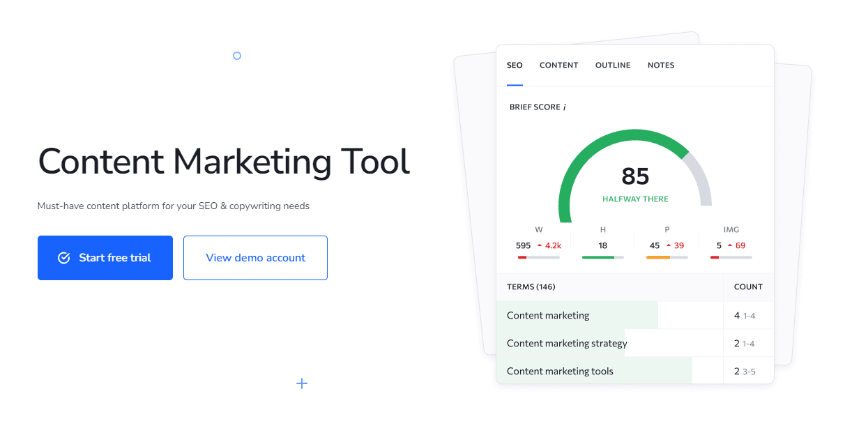
Task: Click the Start free trial button
Action: click(105, 257)
